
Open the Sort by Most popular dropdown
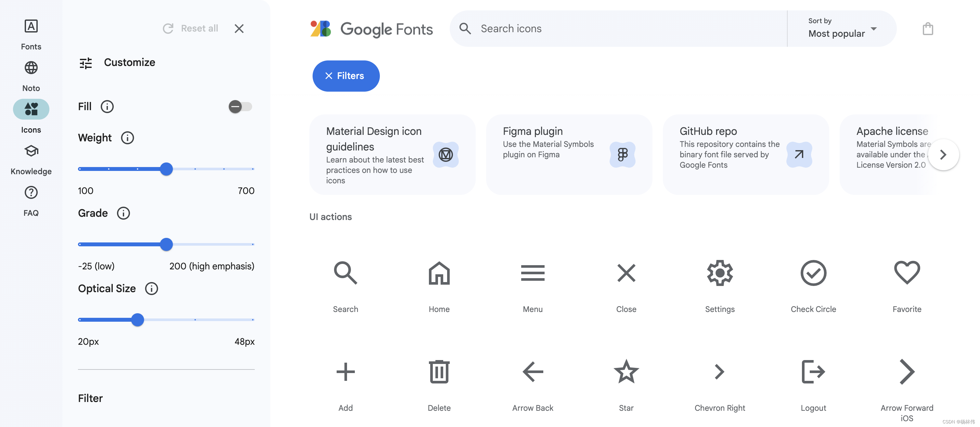coord(842,29)
